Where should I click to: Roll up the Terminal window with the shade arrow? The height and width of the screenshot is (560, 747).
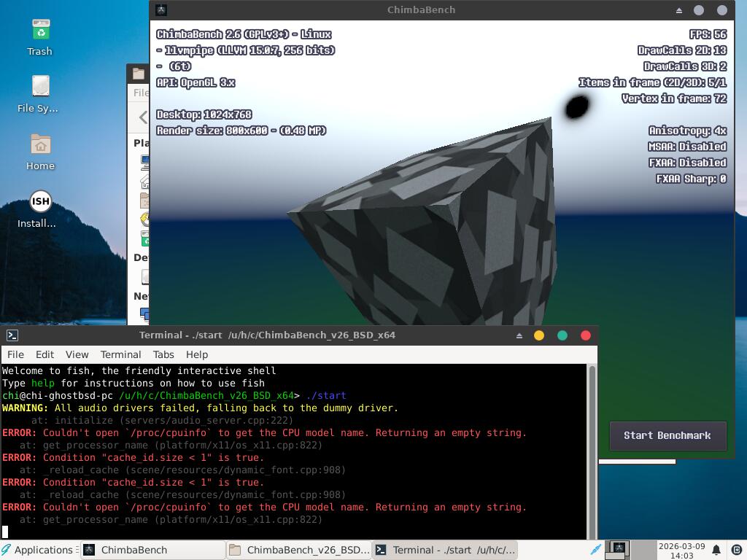(519, 335)
